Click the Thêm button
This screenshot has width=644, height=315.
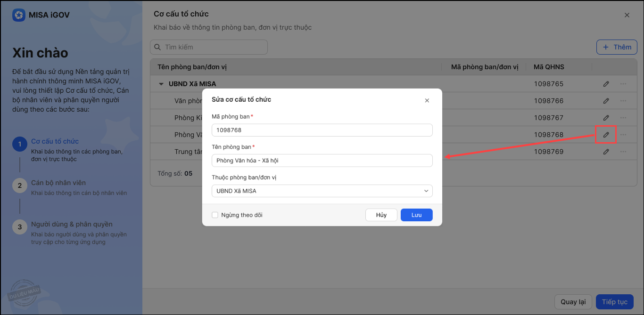pos(617,47)
